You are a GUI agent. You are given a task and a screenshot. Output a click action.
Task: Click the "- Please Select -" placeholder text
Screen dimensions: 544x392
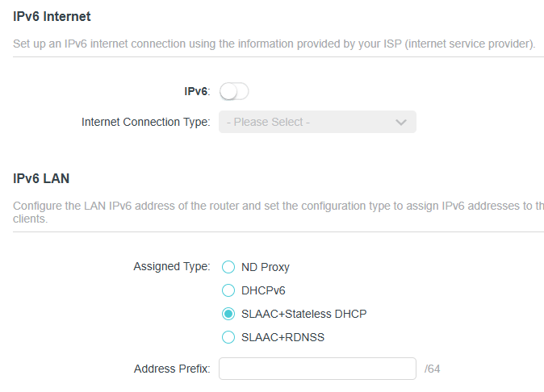tap(269, 122)
